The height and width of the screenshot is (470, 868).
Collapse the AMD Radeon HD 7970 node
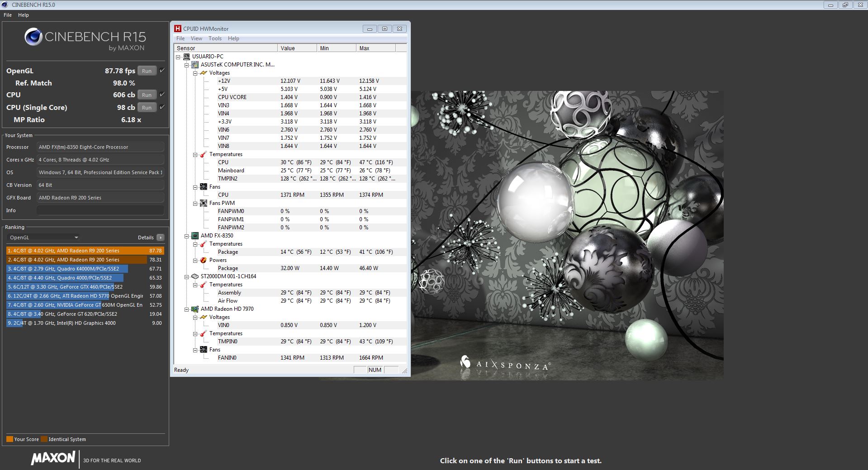click(x=186, y=309)
